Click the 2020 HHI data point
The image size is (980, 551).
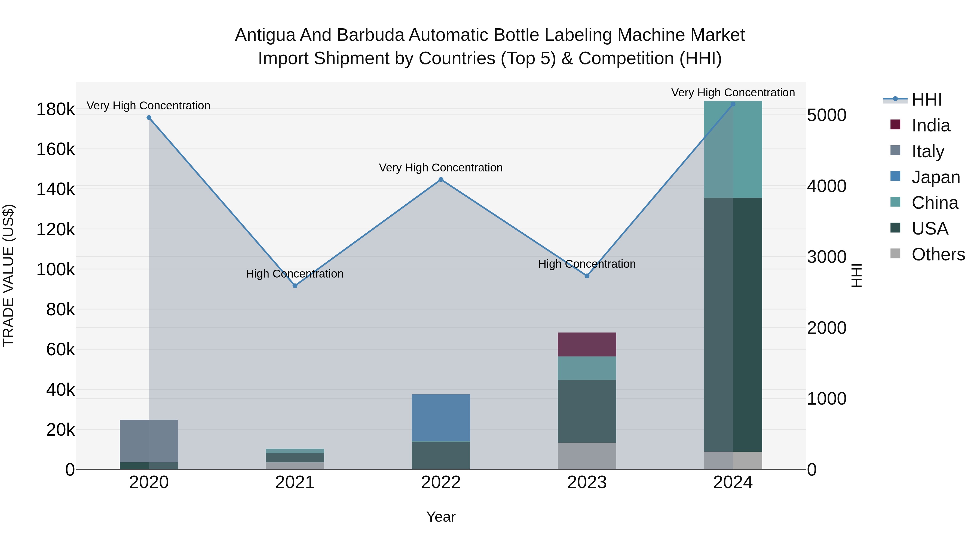click(x=149, y=118)
